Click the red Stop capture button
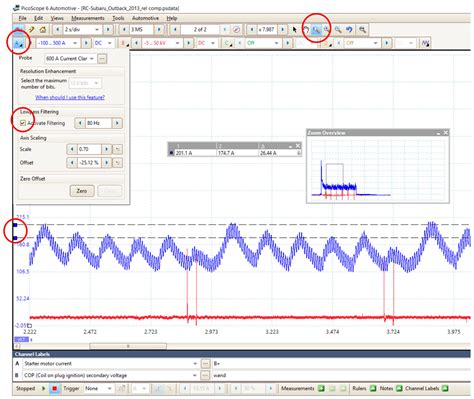 pyautogui.click(x=55, y=388)
